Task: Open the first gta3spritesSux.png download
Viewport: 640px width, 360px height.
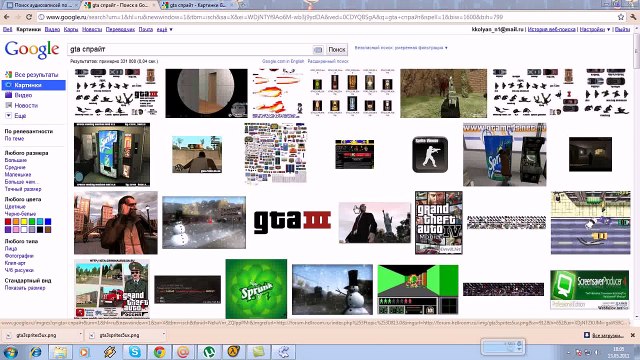Action: click(36, 335)
